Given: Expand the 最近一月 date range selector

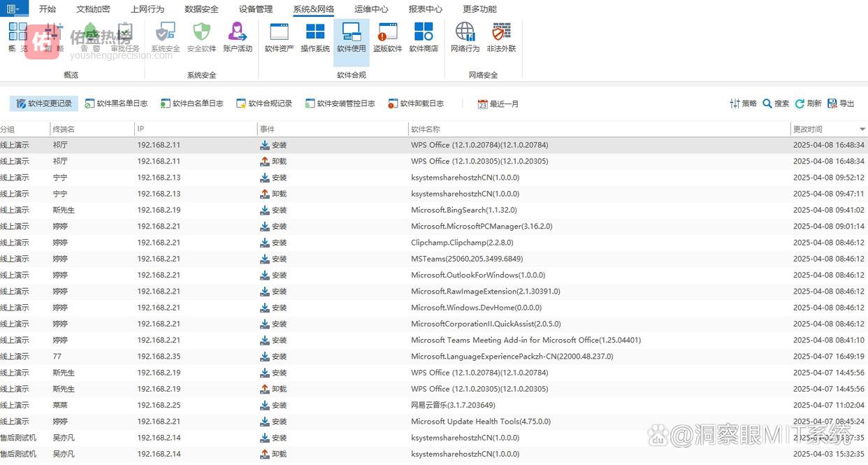Looking at the screenshot, I should click(498, 103).
